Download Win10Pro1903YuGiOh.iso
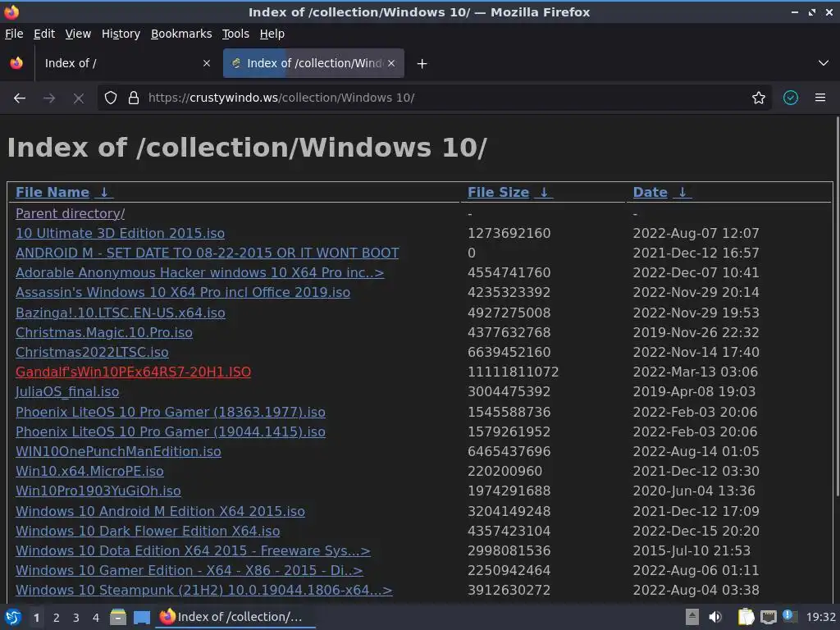Viewport: 840px width, 630px height. click(x=98, y=491)
